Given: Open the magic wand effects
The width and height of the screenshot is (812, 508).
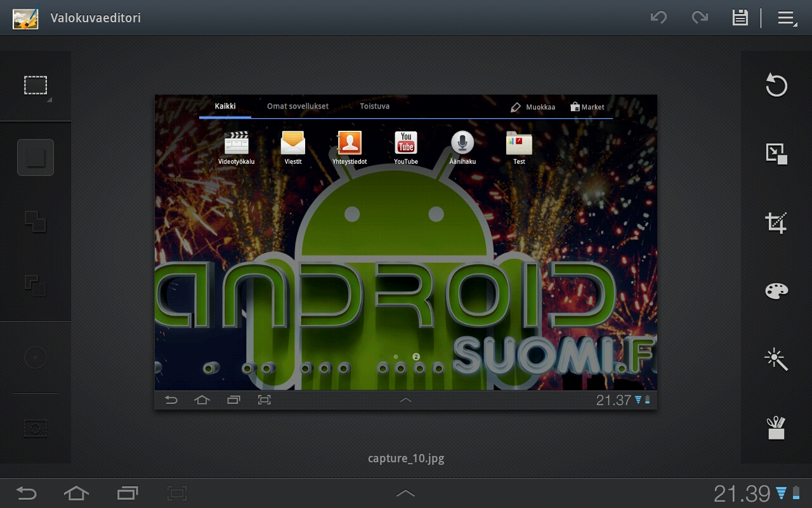Looking at the screenshot, I should pos(776,359).
